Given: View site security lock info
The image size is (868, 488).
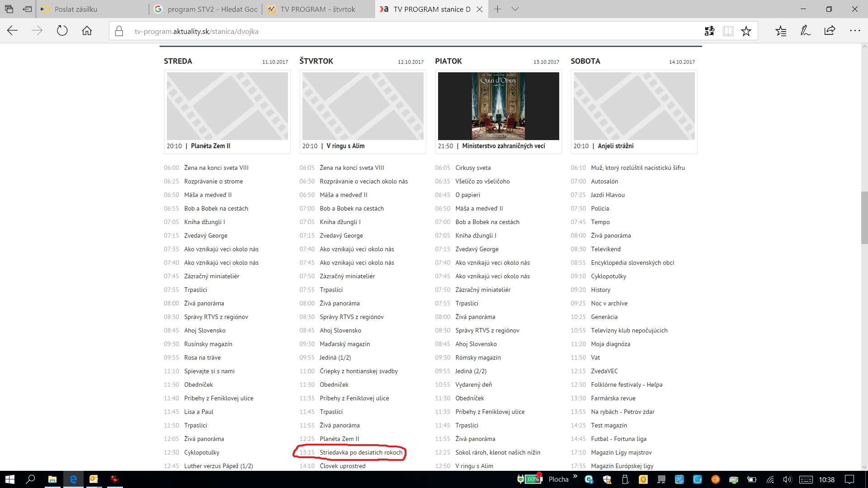Looking at the screenshot, I should pyautogui.click(x=119, y=31).
